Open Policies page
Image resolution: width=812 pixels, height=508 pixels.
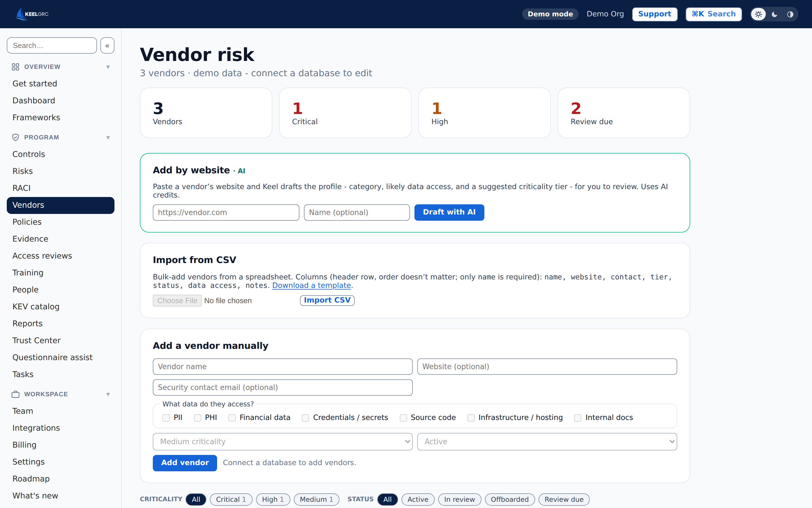coord(60,222)
